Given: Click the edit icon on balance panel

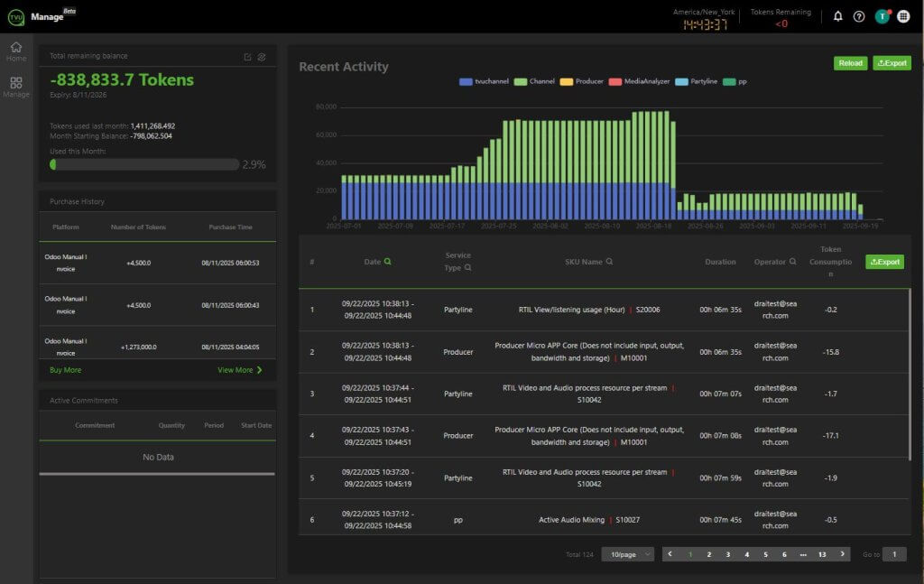Looking at the screenshot, I should [x=248, y=57].
